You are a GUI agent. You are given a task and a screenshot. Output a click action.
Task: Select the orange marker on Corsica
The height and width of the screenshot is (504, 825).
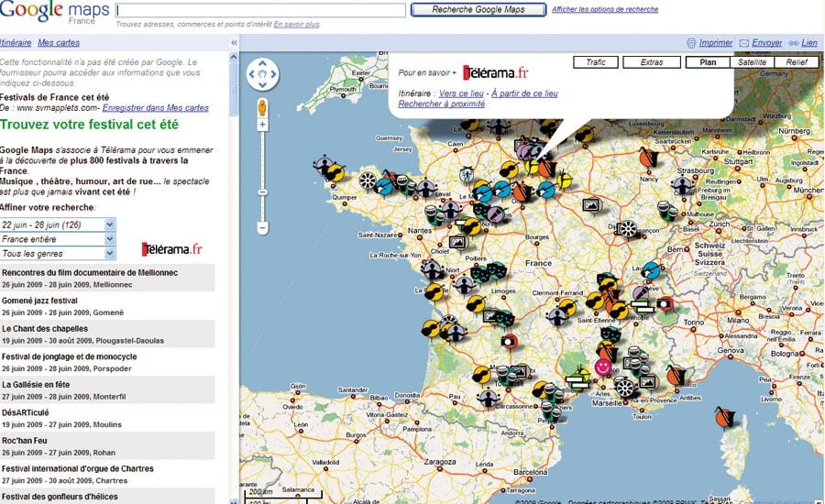(724, 417)
